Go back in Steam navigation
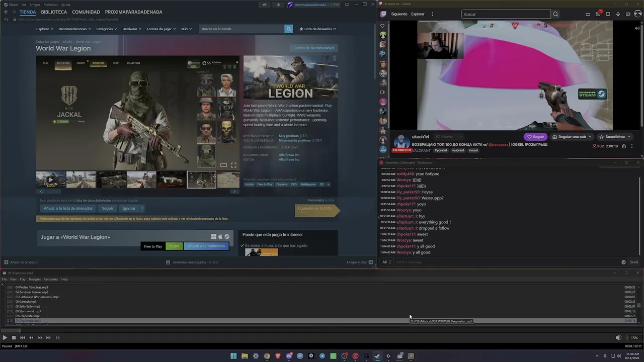This screenshot has height=362, width=644. coord(6,12)
